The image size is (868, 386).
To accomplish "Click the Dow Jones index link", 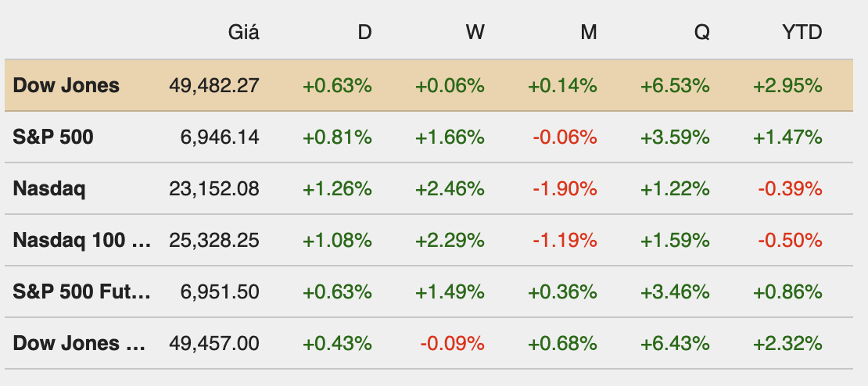I will tap(66, 85).
